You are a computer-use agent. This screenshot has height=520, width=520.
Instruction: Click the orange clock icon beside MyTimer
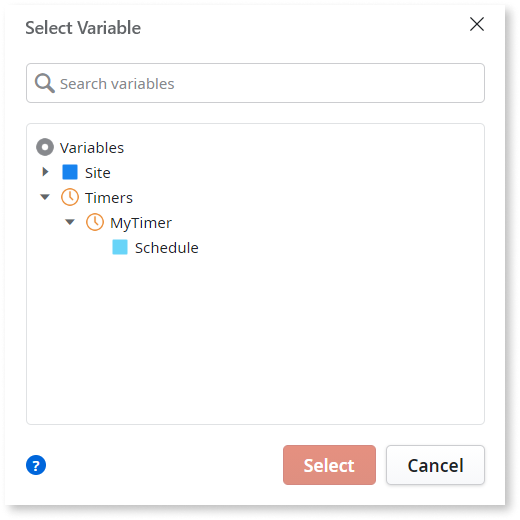95,222
